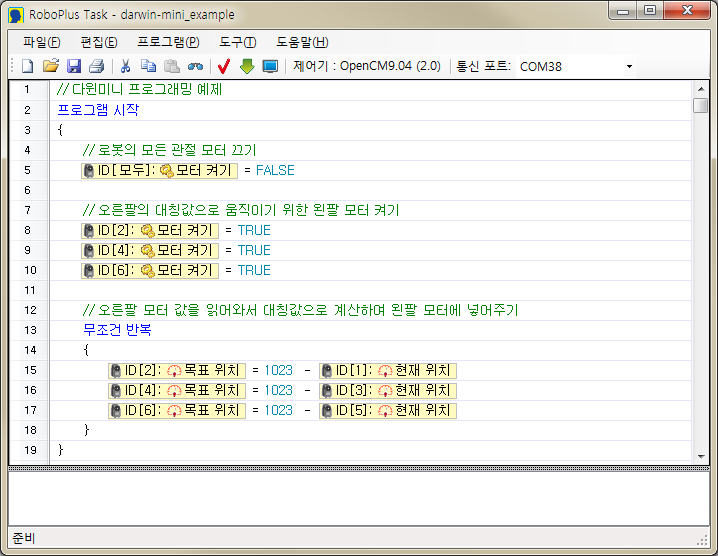Viewport: 718px width, 556px height.
Task: Click the red checkmark rule check icon
Action: (x=224, y=66)
